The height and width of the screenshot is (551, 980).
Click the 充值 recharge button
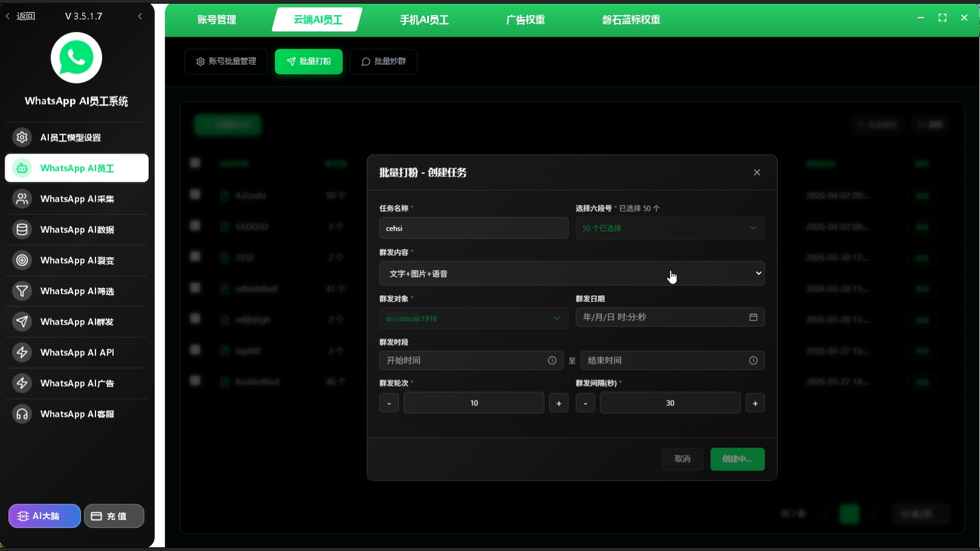click(x=114, y=516)
